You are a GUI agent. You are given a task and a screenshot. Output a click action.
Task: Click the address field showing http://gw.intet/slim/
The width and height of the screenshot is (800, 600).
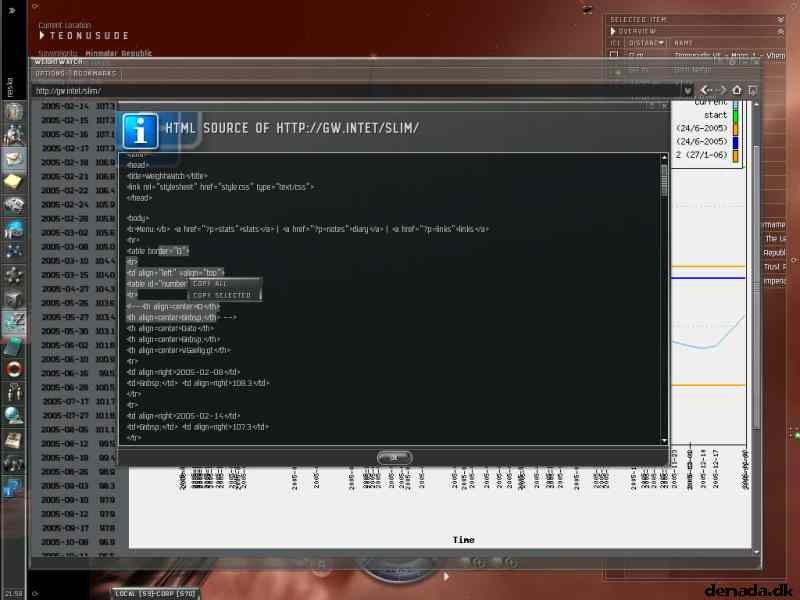357,91
